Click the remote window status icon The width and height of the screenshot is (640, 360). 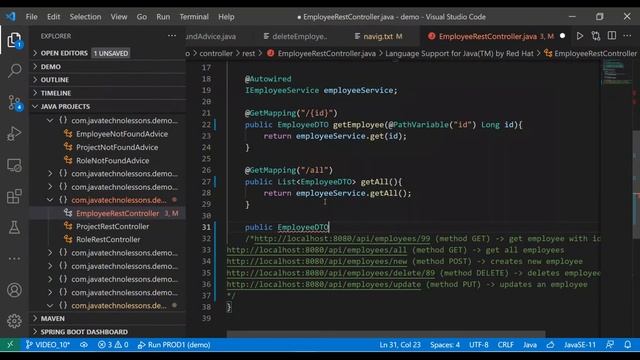coord(10,345)
